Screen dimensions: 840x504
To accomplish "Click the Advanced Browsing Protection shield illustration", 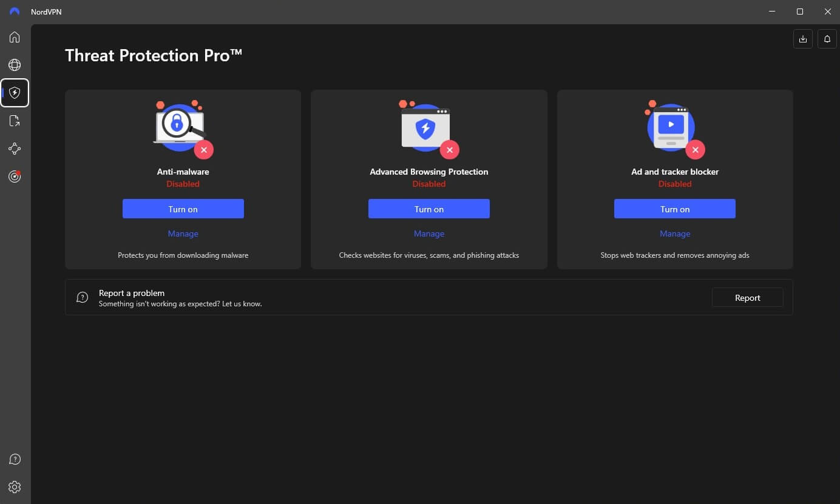I will point(428,129).
